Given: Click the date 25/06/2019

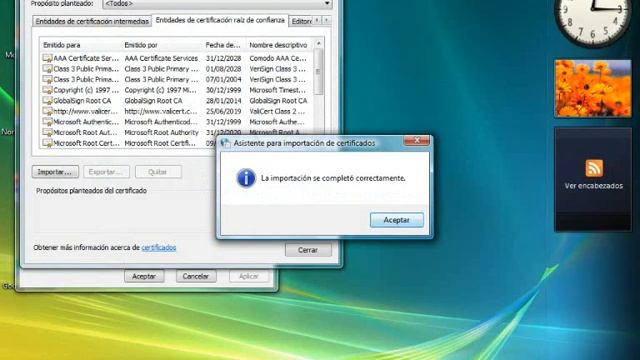Looking at the screenshot, I should [223, 111].
